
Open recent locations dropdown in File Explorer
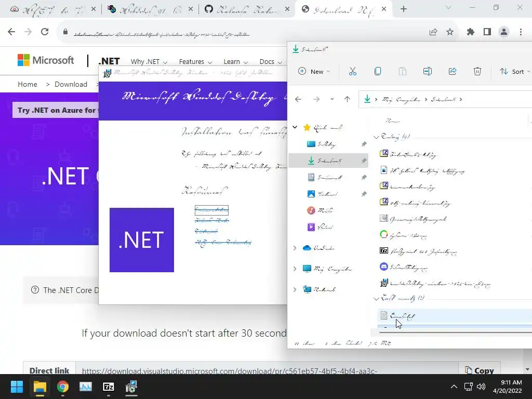(x=332, y=99)
